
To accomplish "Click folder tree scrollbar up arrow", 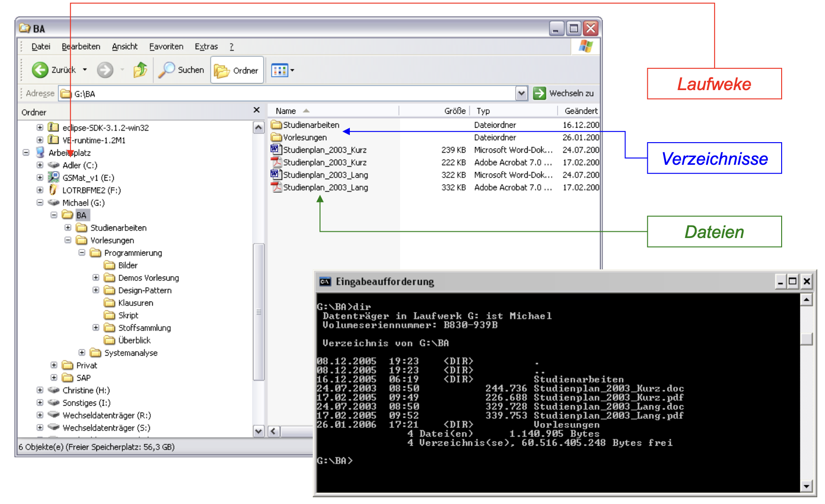I will pos(259,128).
